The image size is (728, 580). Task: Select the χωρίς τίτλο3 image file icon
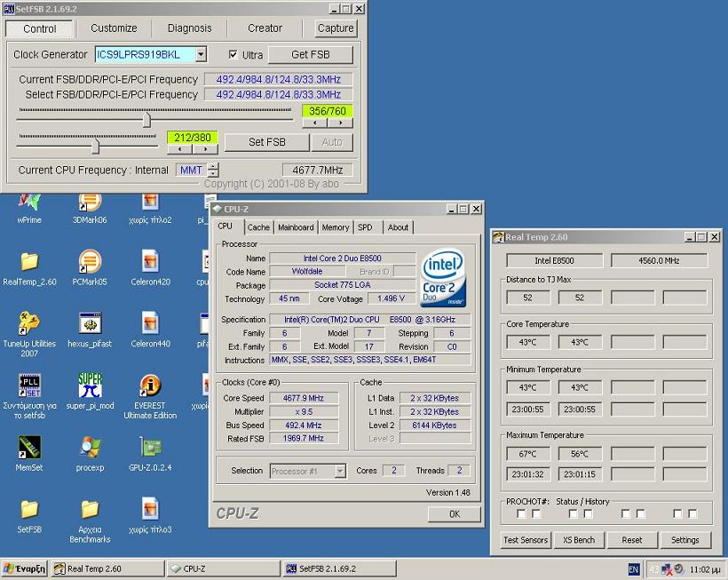pos(150,516)
